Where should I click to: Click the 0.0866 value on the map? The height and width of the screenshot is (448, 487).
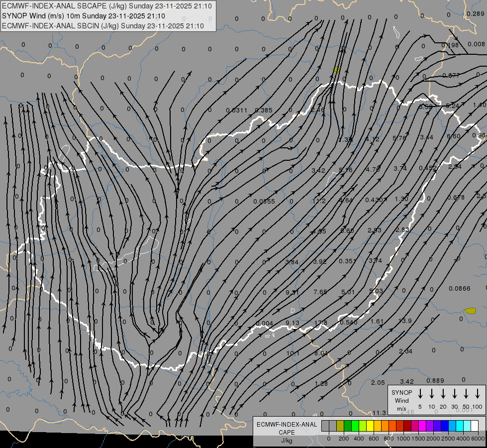point(460,289)
